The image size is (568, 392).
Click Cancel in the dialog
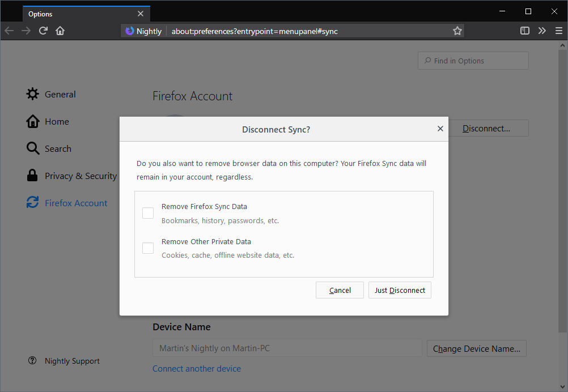340,290
